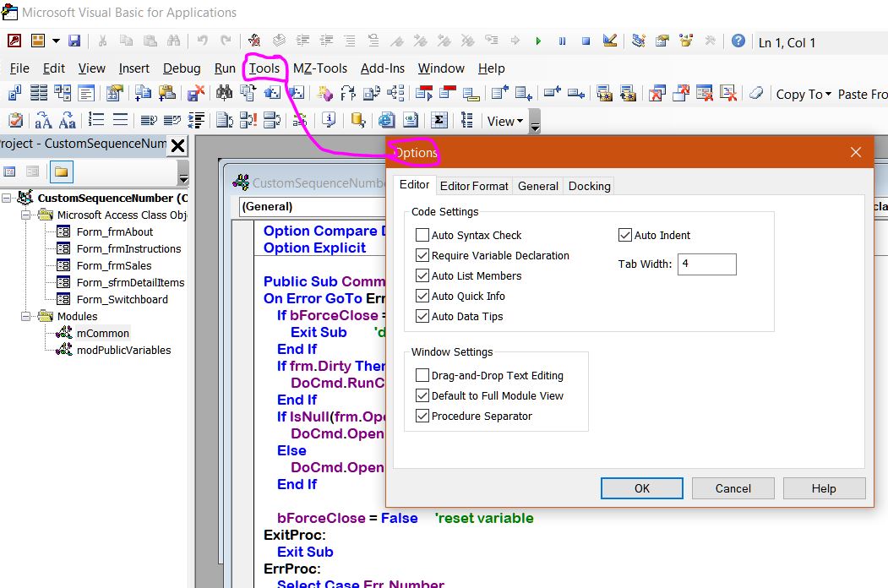888x588 pixels.
Task: Toggle the Procedure Separator checkbox
Action: 422,416
